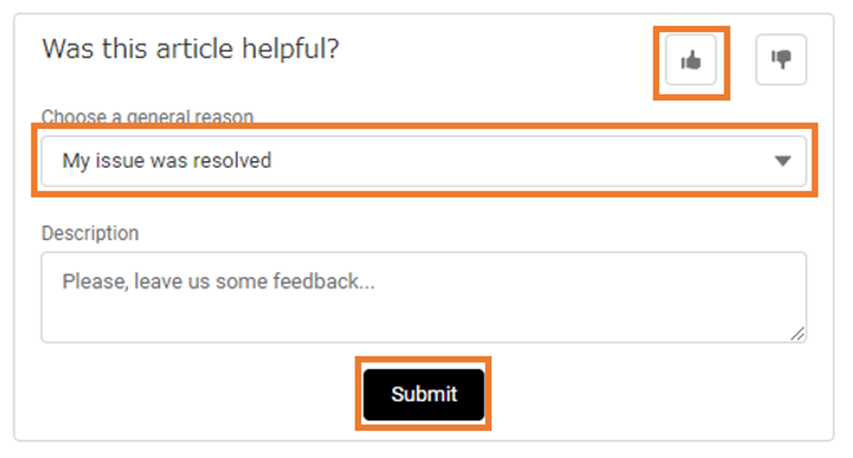Click the "Choose a general reason" label
The height and width of the screenshot is (458, 853).
pos(147,117)
